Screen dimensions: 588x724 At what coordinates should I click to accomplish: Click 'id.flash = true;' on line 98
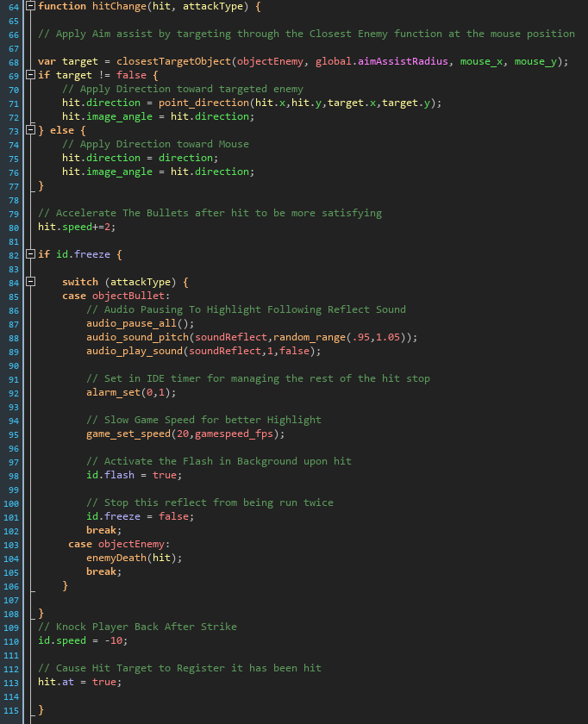pos(134,475)
